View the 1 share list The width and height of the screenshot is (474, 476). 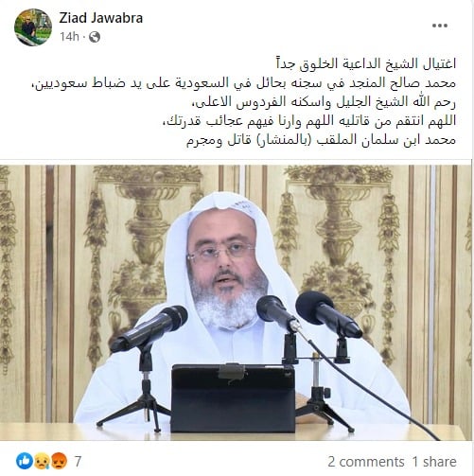tap(434, 462)
